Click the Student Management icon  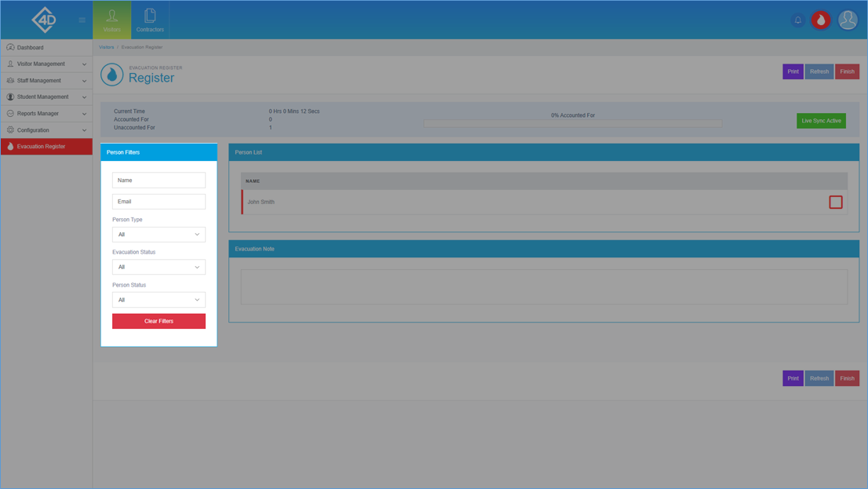10,97
